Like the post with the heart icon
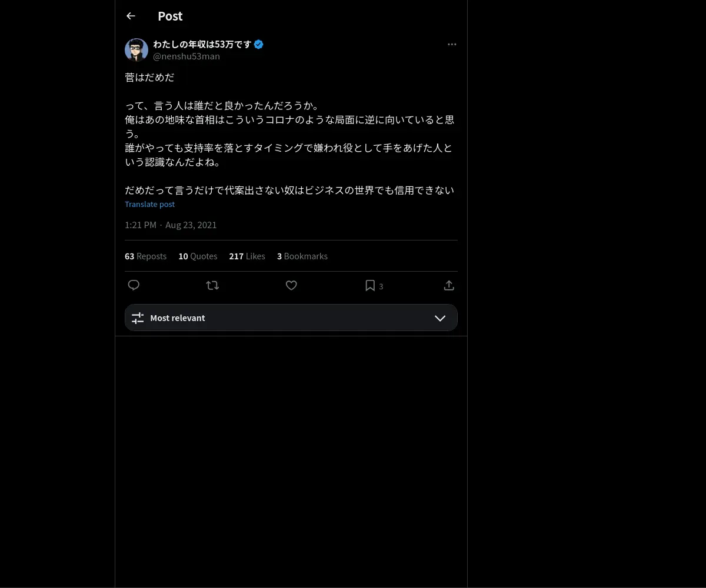 (x=291, y=285)
